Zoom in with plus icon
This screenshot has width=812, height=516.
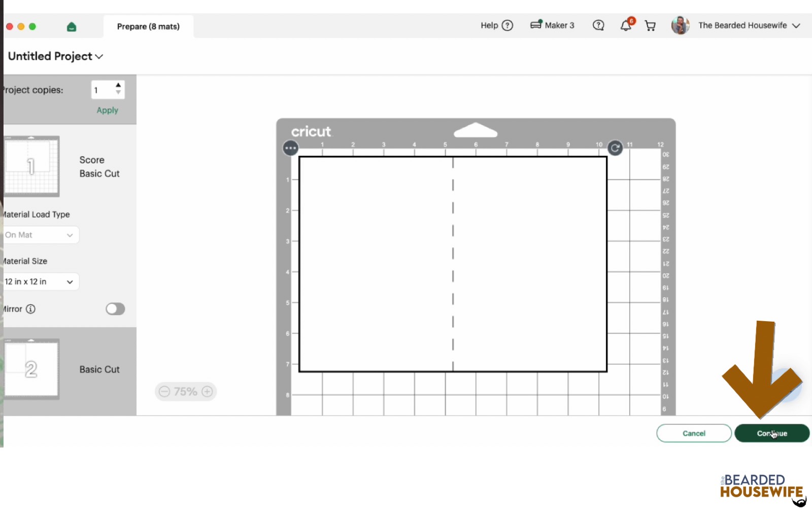(207, 391)
